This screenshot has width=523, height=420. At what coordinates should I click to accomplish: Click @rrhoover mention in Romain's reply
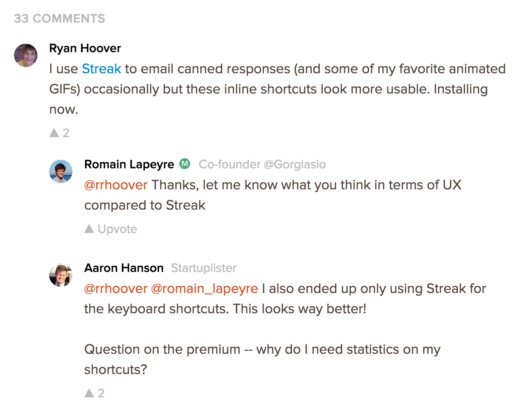[x=116, y=185]
